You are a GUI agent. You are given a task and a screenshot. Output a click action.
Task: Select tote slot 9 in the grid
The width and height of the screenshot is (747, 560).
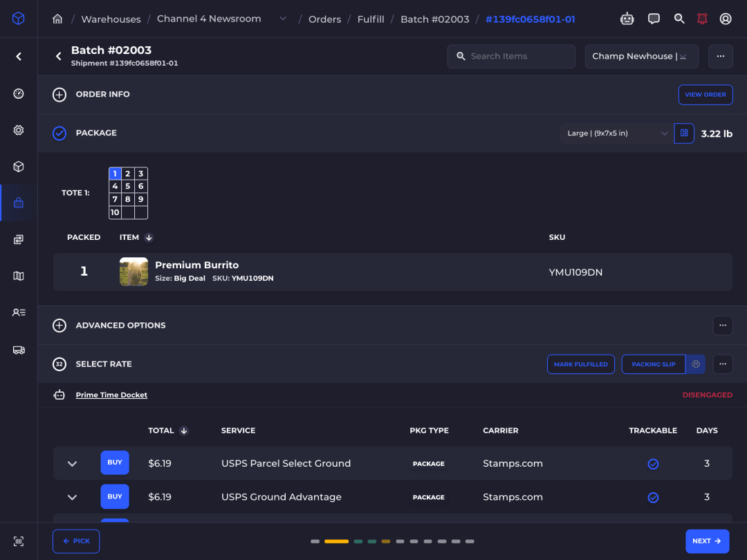tap(141, 199)
